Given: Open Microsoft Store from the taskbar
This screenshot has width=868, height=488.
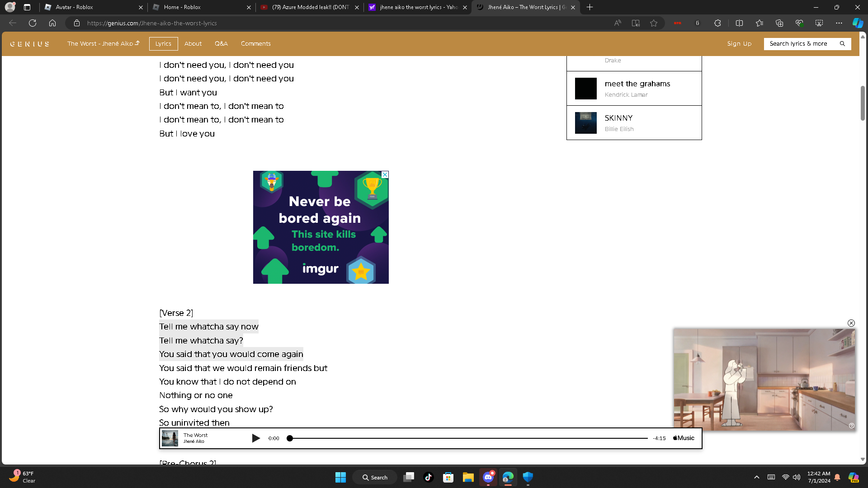Looking at the screenshot, I should [x=448, y=477].
